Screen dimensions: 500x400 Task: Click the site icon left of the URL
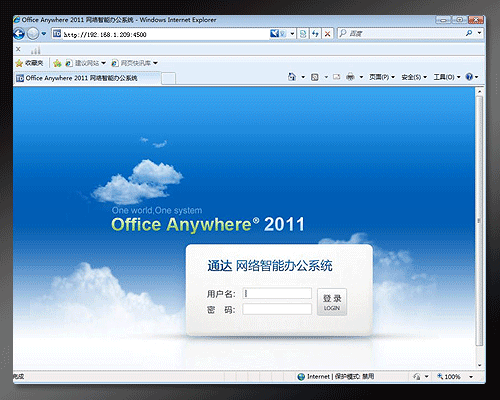point(57,34)
